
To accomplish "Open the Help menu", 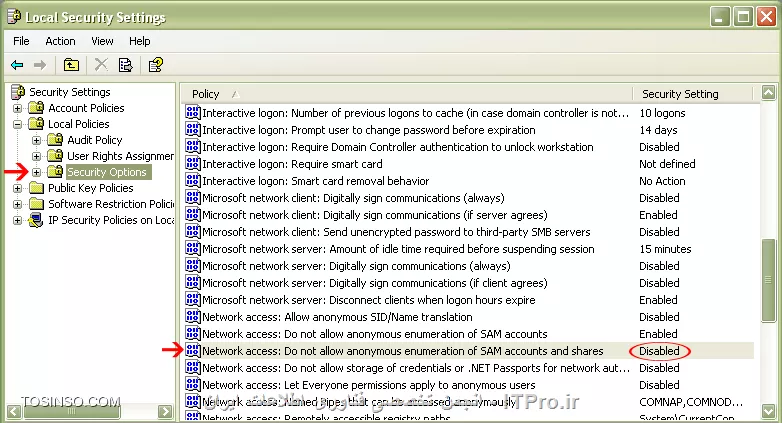I will (x=140, y=41).
